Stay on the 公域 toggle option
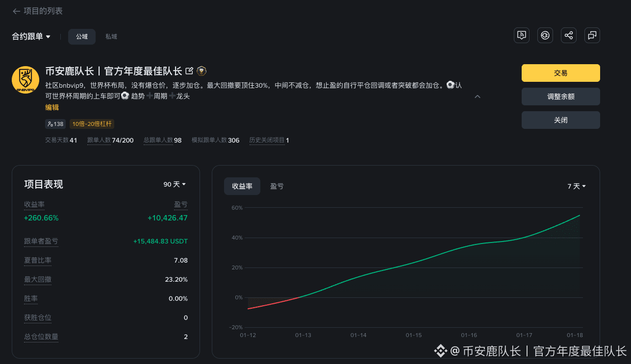Image resolution: width=631 pixels, height=364 pixels. (x=81, y=36)
